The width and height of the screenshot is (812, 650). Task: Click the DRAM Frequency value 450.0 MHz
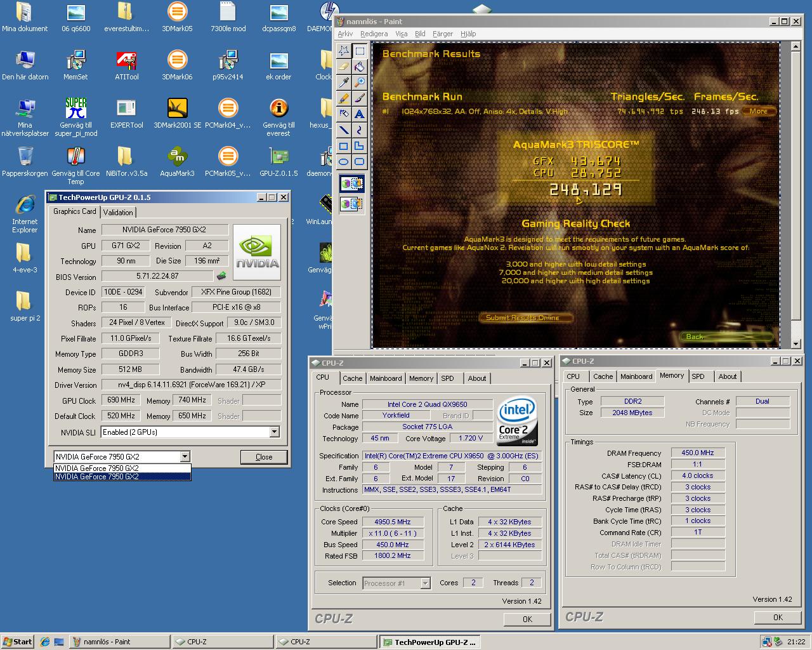click(x=698, y=453)
